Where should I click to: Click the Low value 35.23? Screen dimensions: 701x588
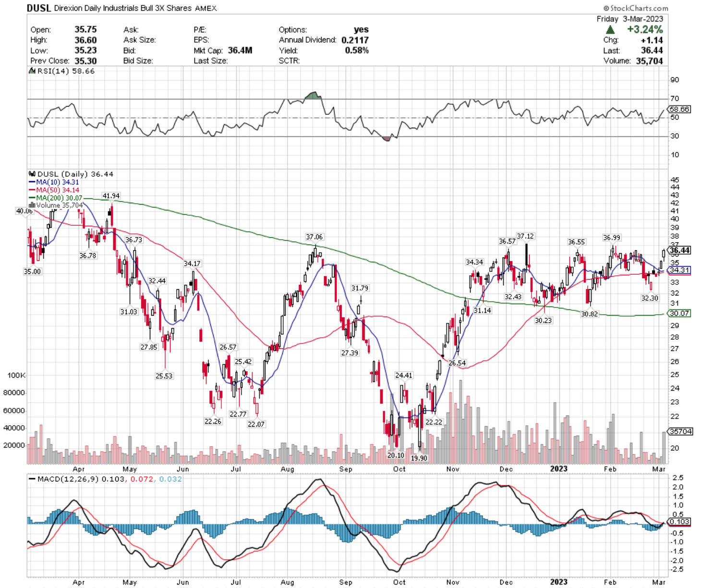coord(85,50)
